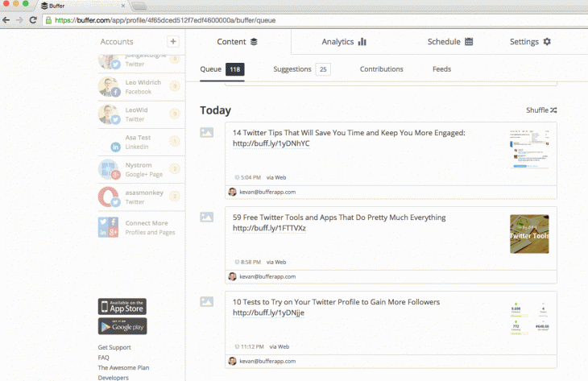The height and width of the screenshot is (381, 588).
Task: Open the Available on the App Store badge
Action: tap(122, 306)
